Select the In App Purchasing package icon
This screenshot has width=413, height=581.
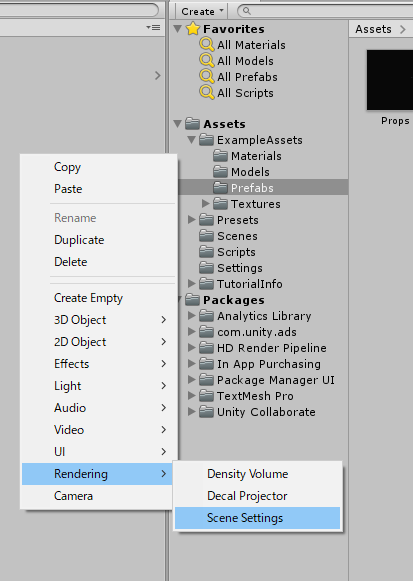[x=206, y=363]
